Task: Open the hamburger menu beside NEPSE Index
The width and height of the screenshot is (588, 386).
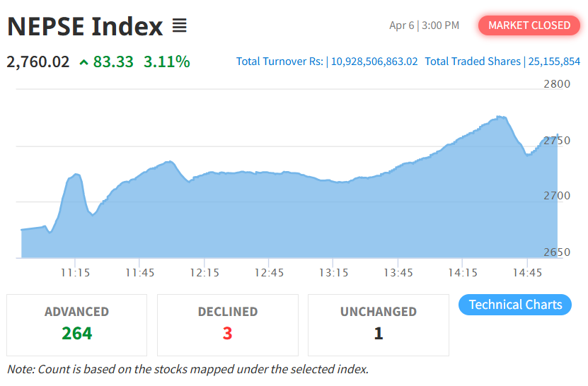Action: (179, 26)
